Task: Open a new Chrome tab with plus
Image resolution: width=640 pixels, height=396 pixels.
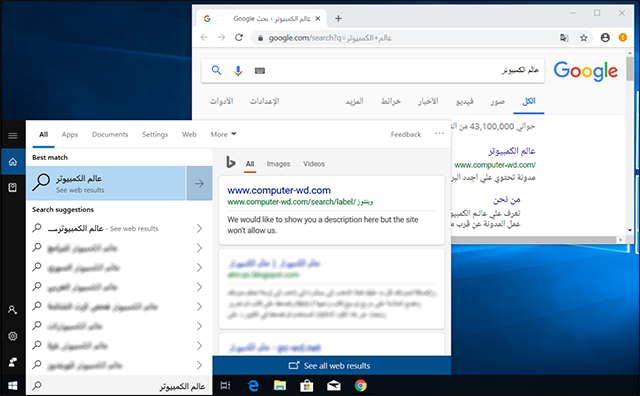Action: 338,18
